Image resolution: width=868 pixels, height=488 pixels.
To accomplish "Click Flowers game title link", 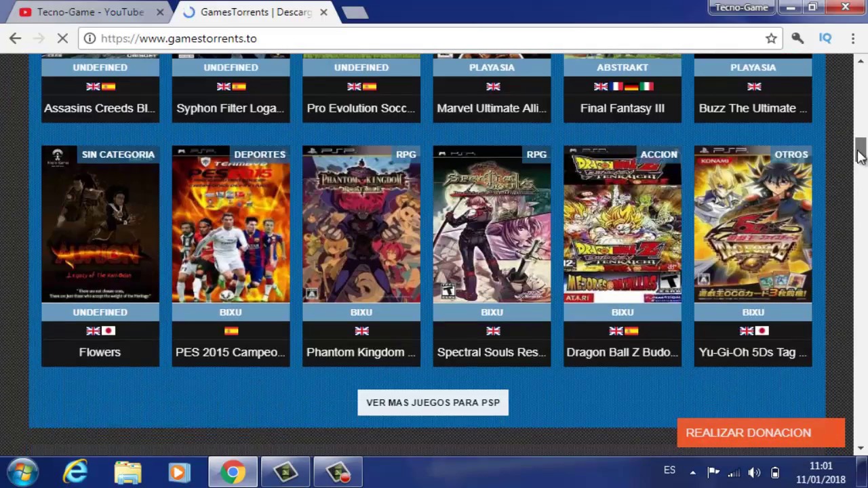I will click(100, 352).
